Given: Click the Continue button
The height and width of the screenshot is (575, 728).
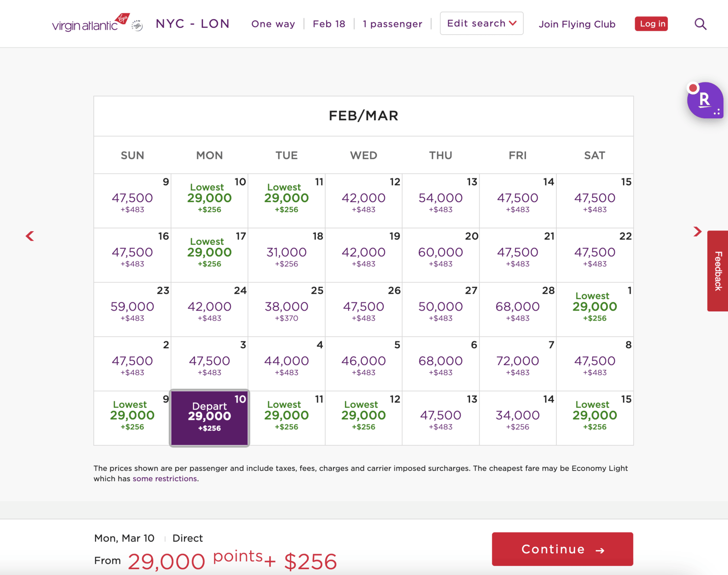Looking at the screenshot, I should 562,549.
